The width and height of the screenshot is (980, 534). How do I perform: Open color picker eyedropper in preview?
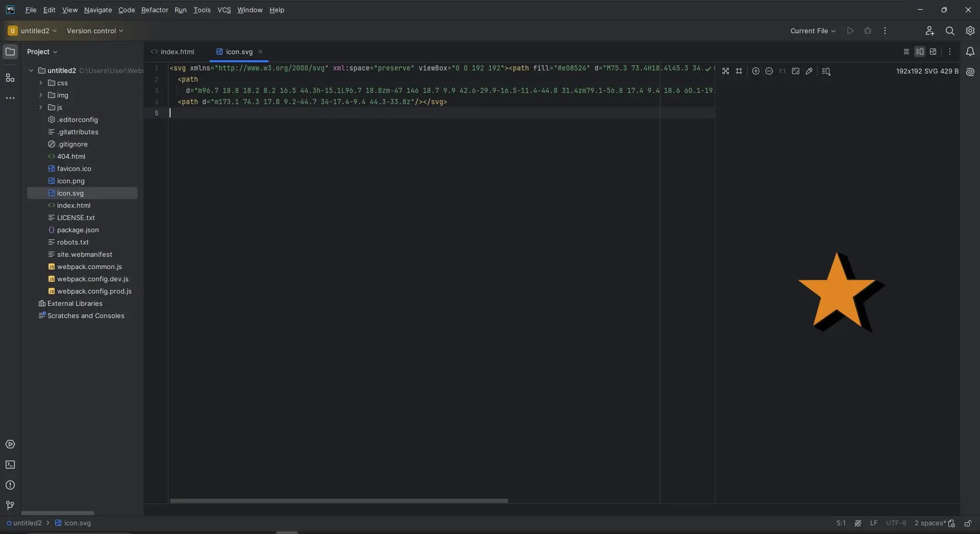tap(809, 71)
